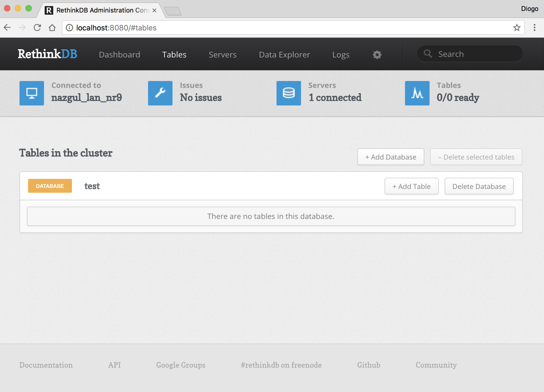Screen dimensions: 544x392
Task: Click the RethinkDB logo
Action: (x=48, y=54)
